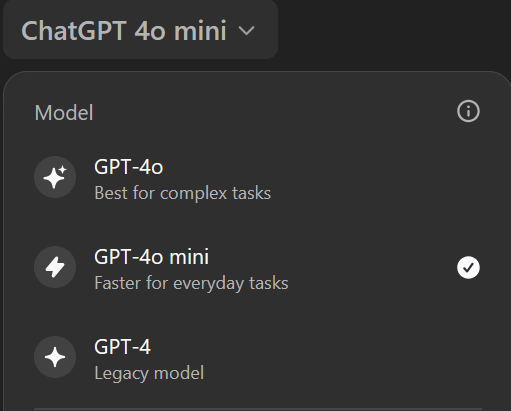Click the "Faster for everyday tasks" description
The width and height of the screenshot is (511, 411).
tap(191, 283)
